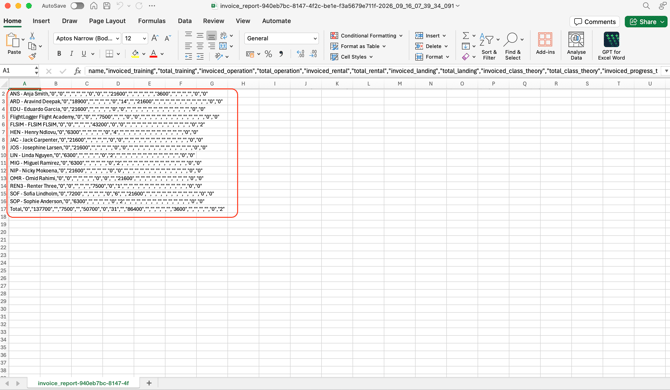Open the fill color dropdown arrow

pyautogui.click(x=144, y=54)
